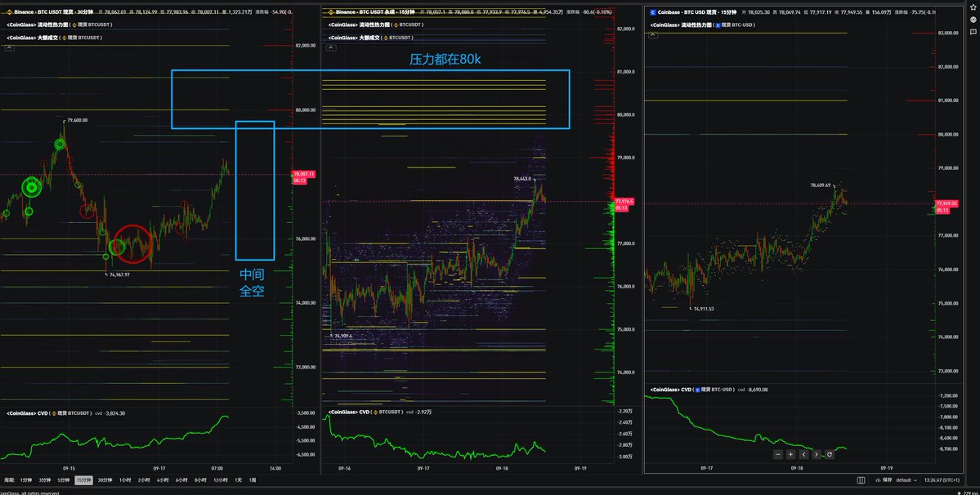Image resolution: width=980 pixels, height=495 pixels.
Task: Select the 3分钟 timeframe
Action: point(44,480)
